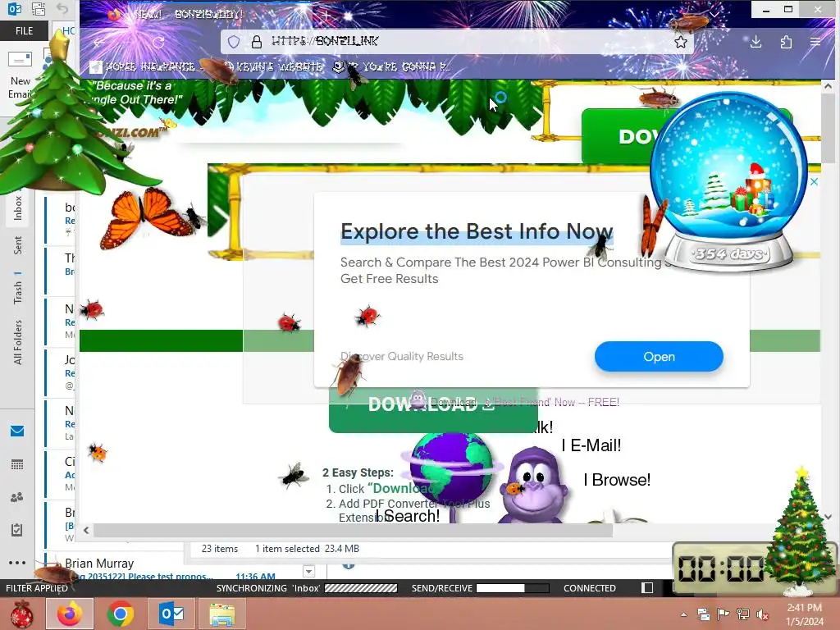Click the purple BonziBuddy gorilla

coord(533,486)
